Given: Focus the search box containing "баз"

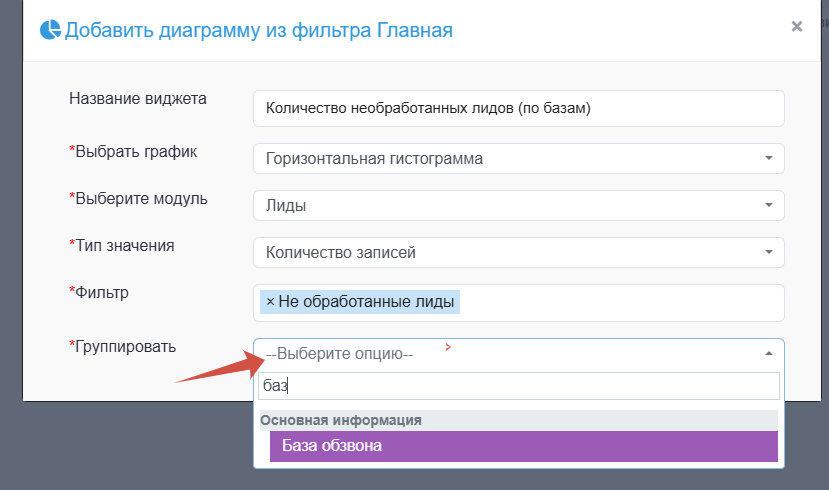Looking at the screenshot, I should pos(518,386).
